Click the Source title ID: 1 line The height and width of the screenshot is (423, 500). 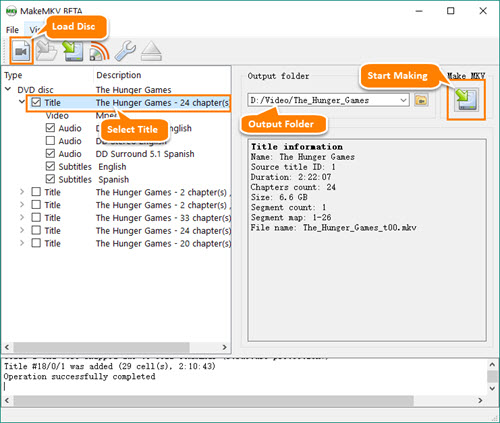(293, 167)
